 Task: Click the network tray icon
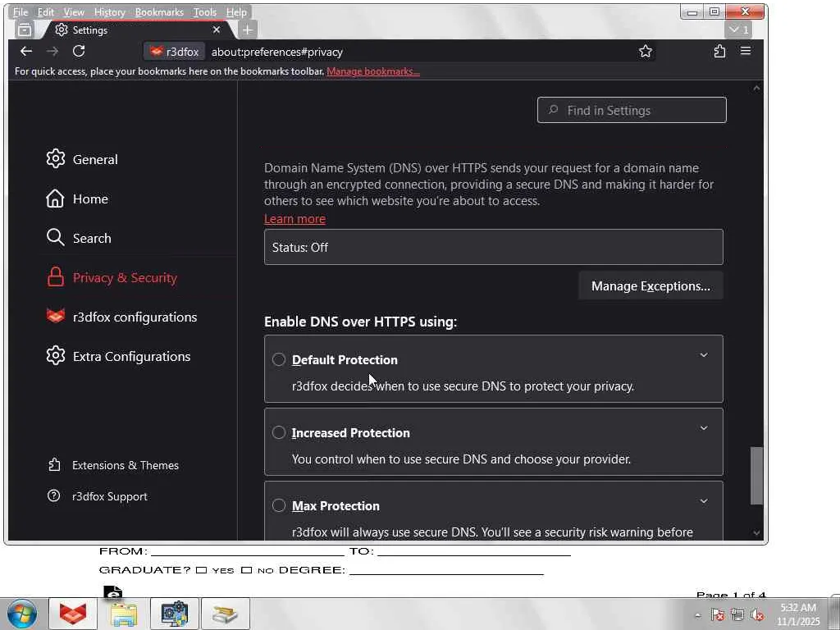point(737,615)
